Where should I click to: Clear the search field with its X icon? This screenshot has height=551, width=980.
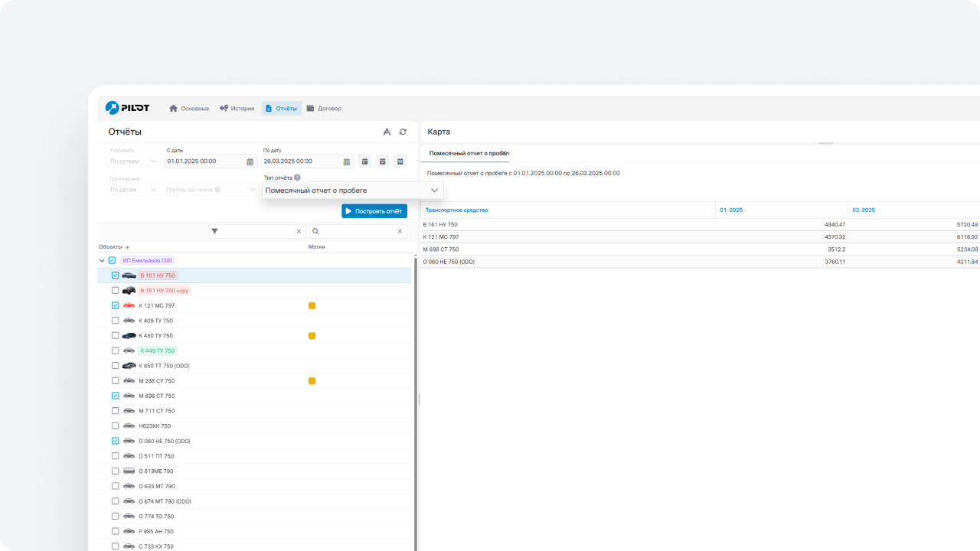click(x=400, y=231)
